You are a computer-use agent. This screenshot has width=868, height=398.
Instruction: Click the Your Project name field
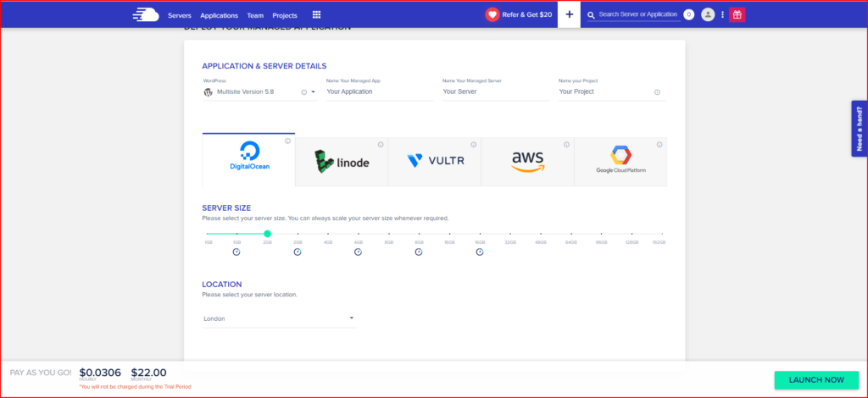(x=605, y=91)
